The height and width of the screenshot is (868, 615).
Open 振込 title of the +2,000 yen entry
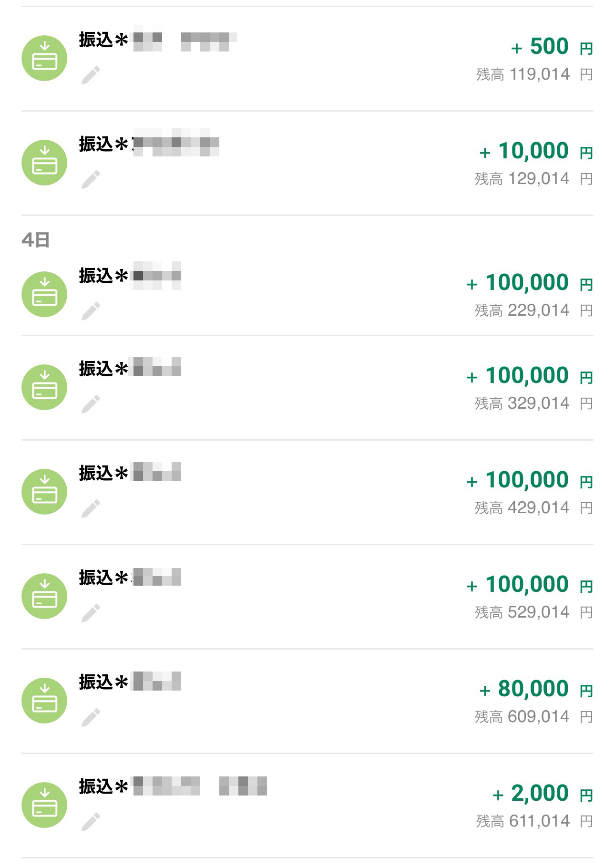click(x=103, y=786)
